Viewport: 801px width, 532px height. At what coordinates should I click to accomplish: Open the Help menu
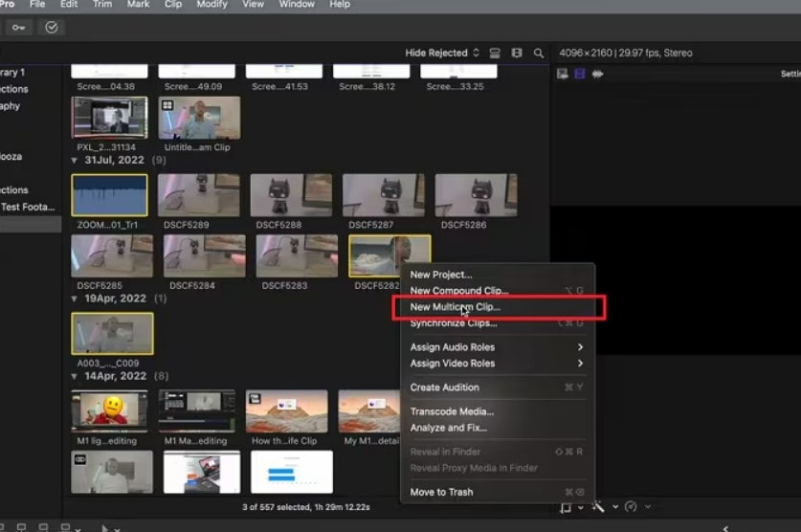340,4
